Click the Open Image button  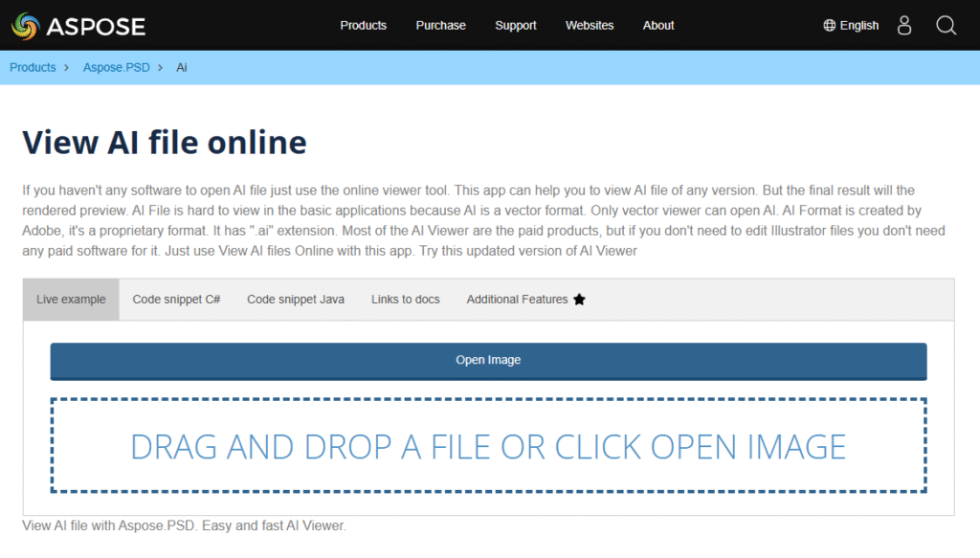click(x=488, y=361)
